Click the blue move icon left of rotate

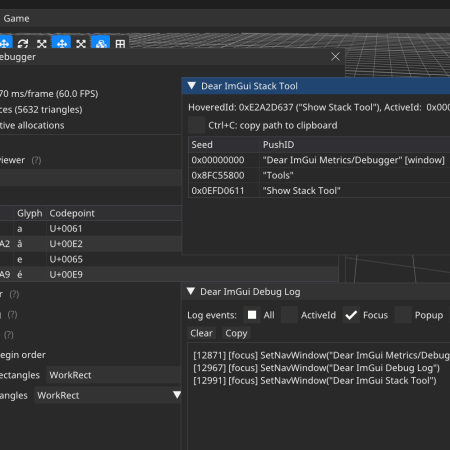pyautogui.click(x=5, y=43)
